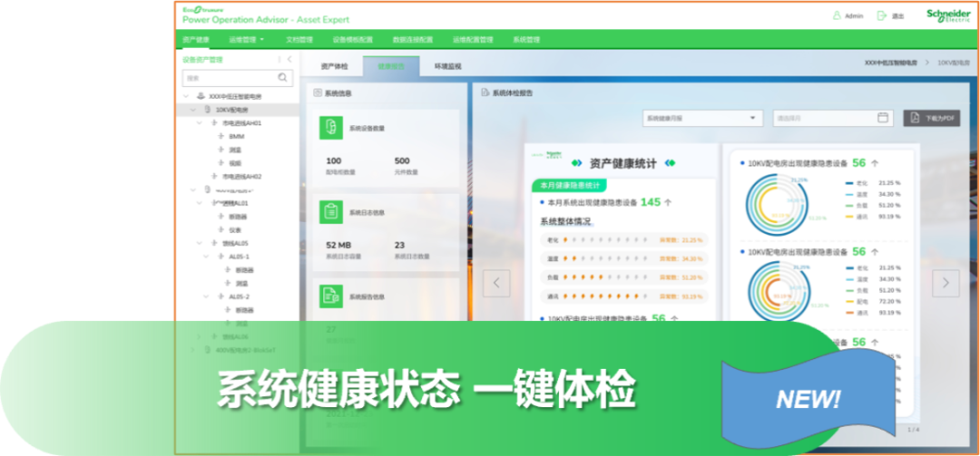Select the 健康报告 tab

[391, 65]
